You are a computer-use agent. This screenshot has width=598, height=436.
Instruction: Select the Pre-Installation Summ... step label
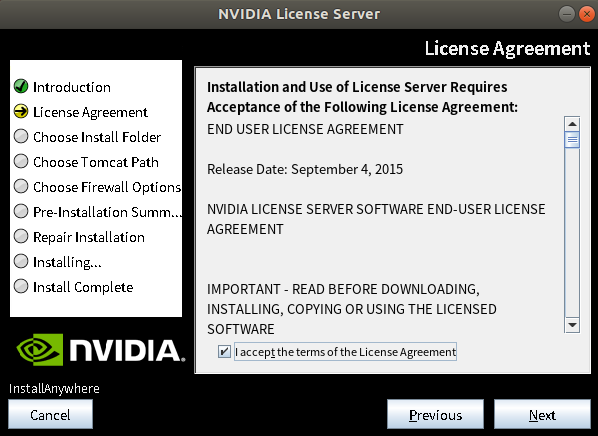107,212
